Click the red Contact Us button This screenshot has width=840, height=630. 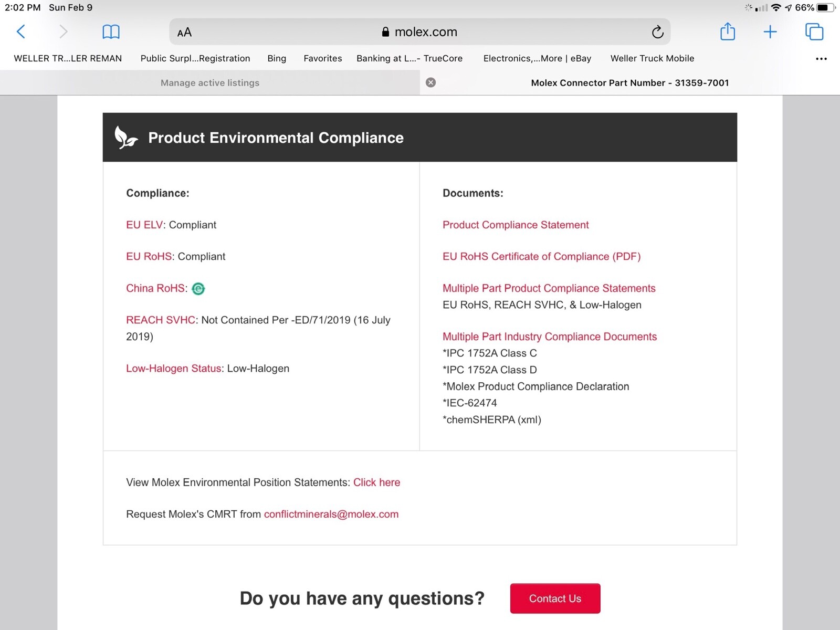point(555,598)
